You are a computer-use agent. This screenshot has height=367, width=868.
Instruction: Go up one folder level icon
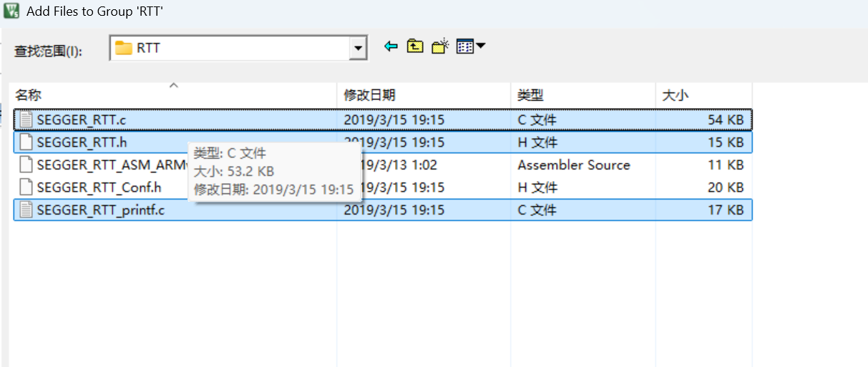(415, 47)
